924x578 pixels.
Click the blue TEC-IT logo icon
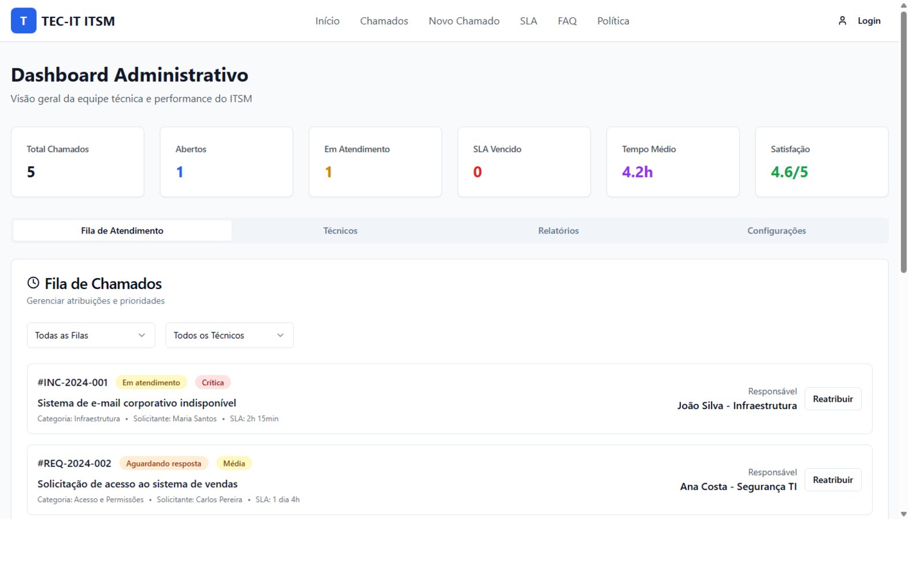click(x=24, y=21)
